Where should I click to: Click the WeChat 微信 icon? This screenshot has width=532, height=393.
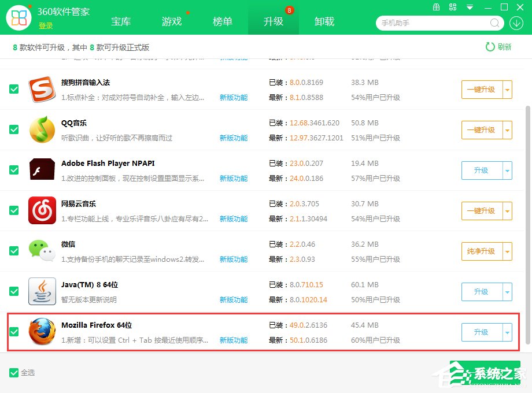(x=41, y=251)
